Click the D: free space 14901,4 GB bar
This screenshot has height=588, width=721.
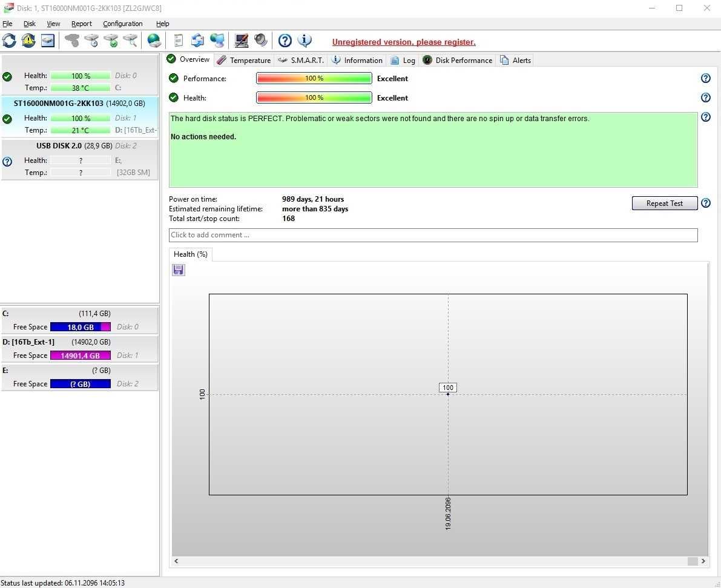coord(81,355)
